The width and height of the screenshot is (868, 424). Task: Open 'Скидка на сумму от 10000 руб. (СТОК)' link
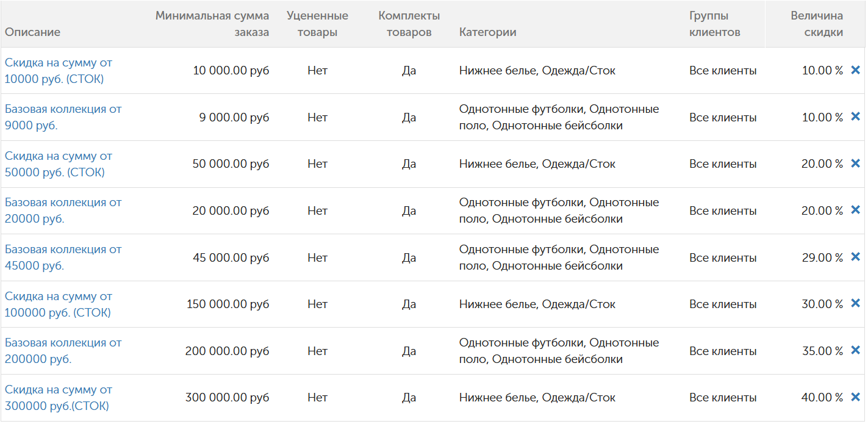pyautogui.click(x=59, y=71)
